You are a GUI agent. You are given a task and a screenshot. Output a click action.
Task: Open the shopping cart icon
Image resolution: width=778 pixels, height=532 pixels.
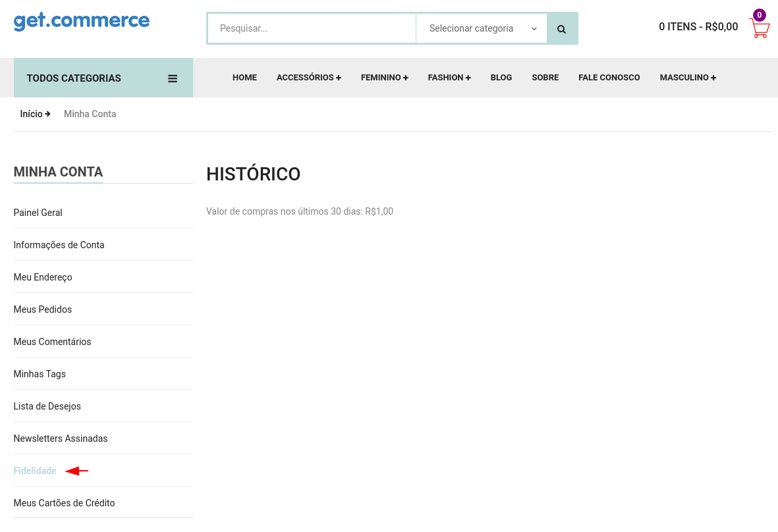(x=759, y=28)
